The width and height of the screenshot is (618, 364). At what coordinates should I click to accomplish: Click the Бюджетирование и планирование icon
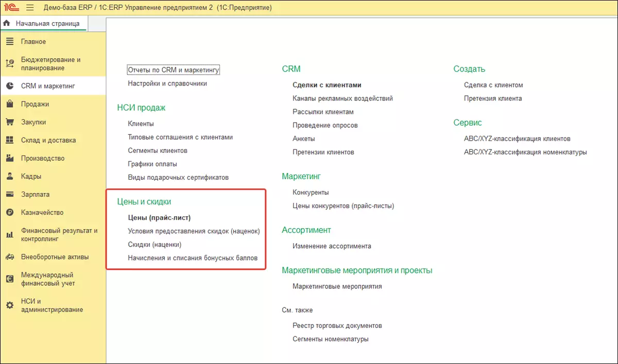click(x=10, y=64)
